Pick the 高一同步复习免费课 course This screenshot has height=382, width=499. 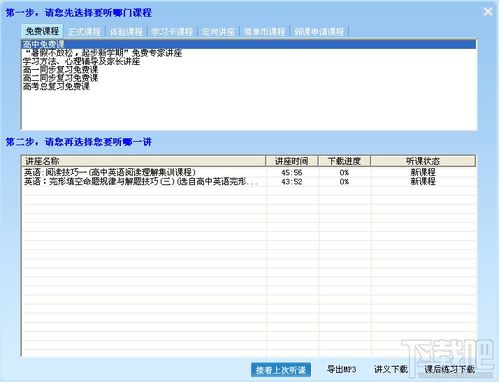(60, 70)
